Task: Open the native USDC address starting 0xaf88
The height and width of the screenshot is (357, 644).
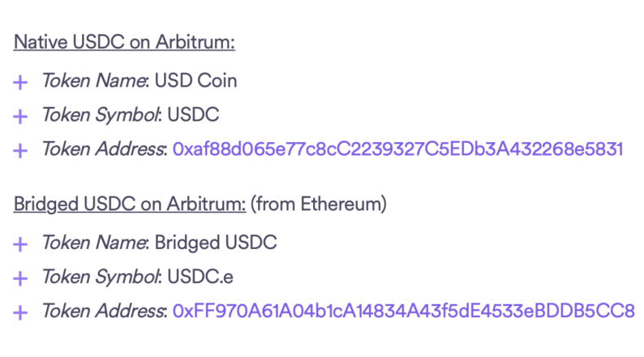Action: 397,149
